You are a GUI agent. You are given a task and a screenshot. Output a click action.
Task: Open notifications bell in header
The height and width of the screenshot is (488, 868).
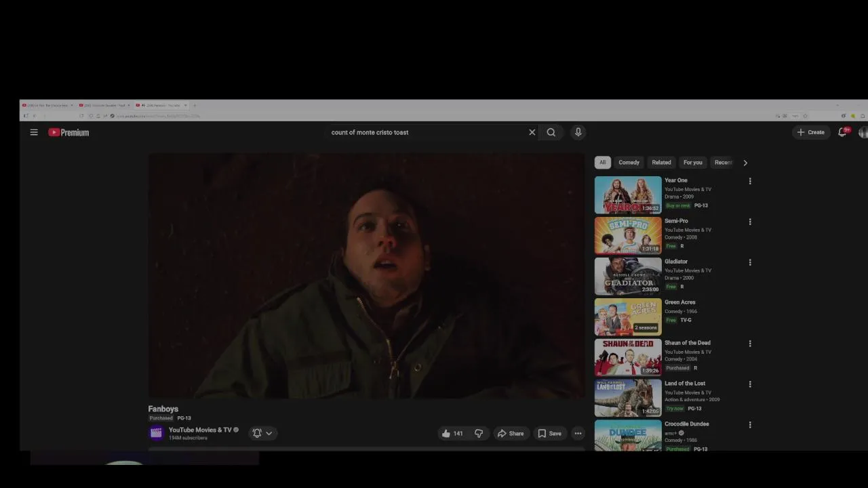click(x=843, y=132)
